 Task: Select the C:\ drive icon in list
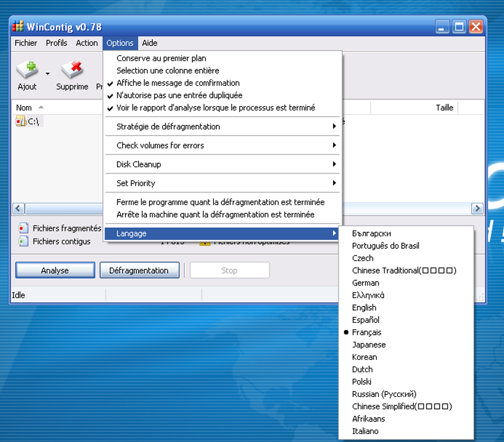pyautogui.click(x=21, y=121)
